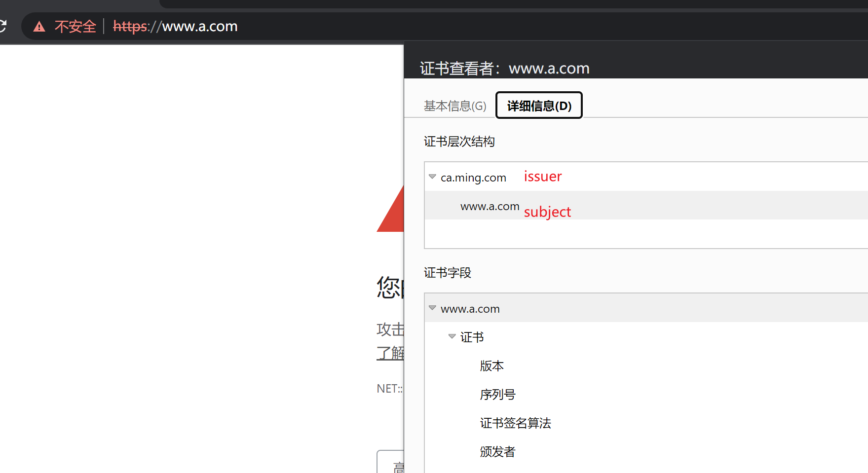The height and width of the screenshot is (473, 868).
Task: Collapse the ca.ming.com hierarchy arrow
Action: [x=432, y=177]
